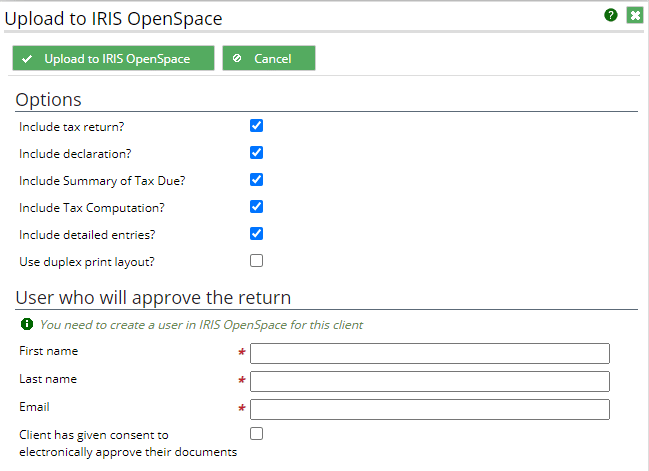The height and width of the screenshot is (471, 649).
Task: Toggle the Include detailed entries checkbox
Action: (256, 234)
